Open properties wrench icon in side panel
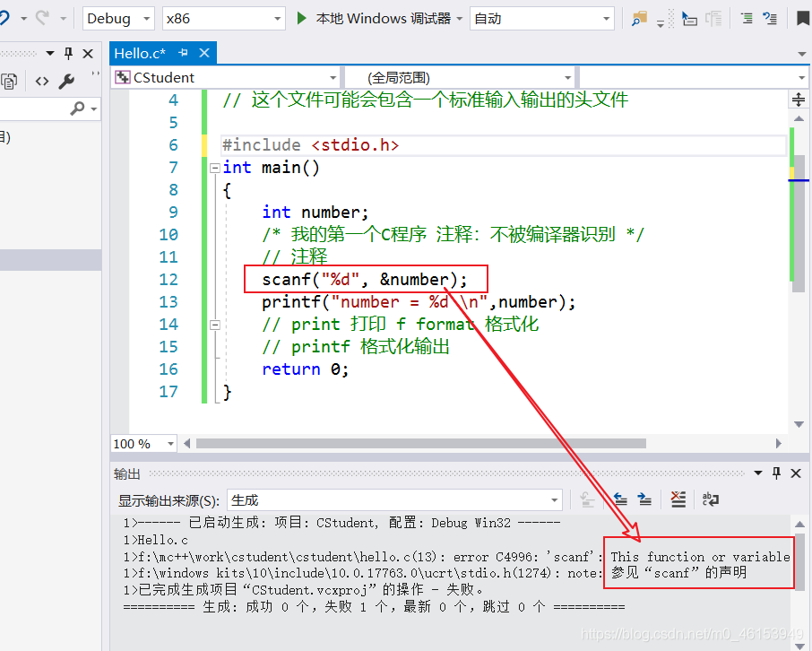 [66, 82]
